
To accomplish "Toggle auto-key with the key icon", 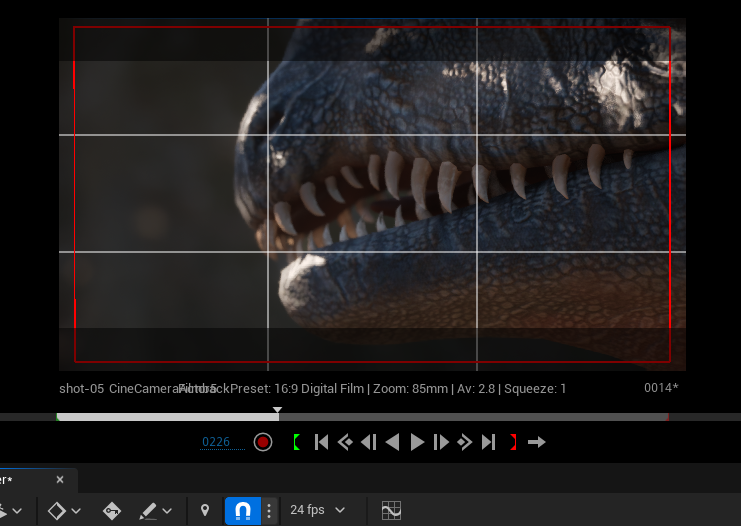I will pos(112,511).
